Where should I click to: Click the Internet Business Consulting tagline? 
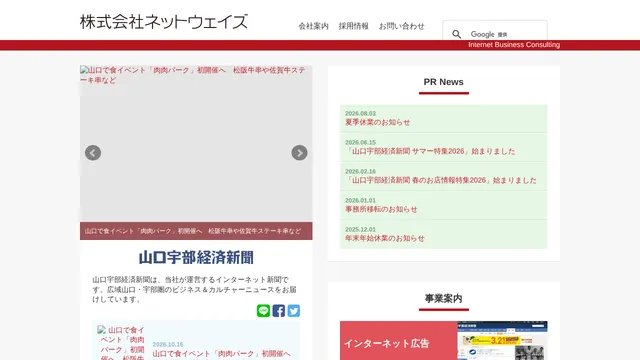pos(514,45)
